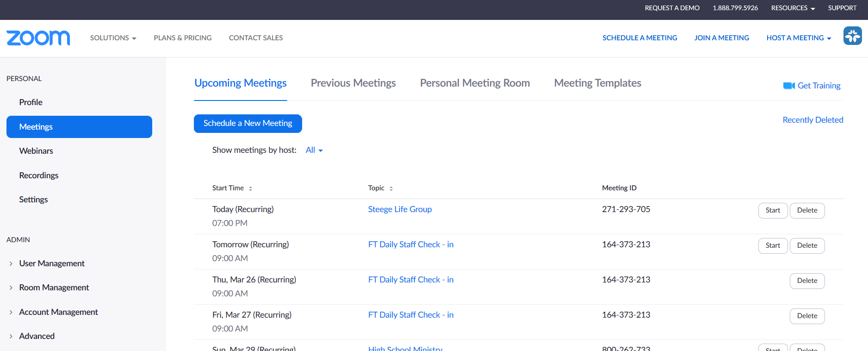Open tomorrow's FT Daily Staff Check-in topic

pos(411,244)
